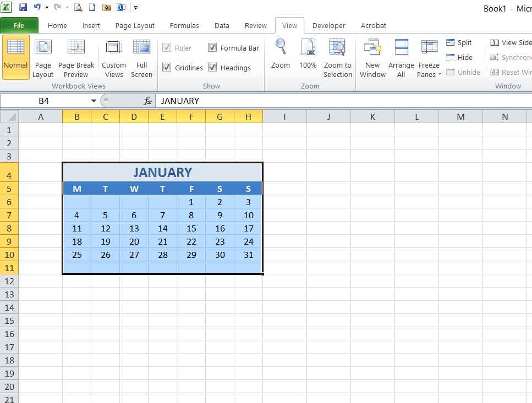This screenshot has height=403, width=532.
Task: Open the Name Box dropdown arrow
Action: tap(94, 101)
